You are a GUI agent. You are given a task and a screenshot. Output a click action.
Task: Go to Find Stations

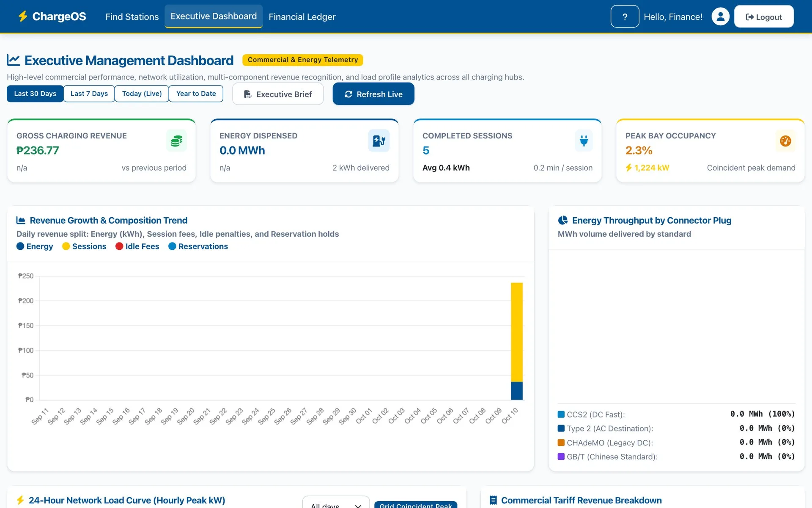tap(132, 17)
